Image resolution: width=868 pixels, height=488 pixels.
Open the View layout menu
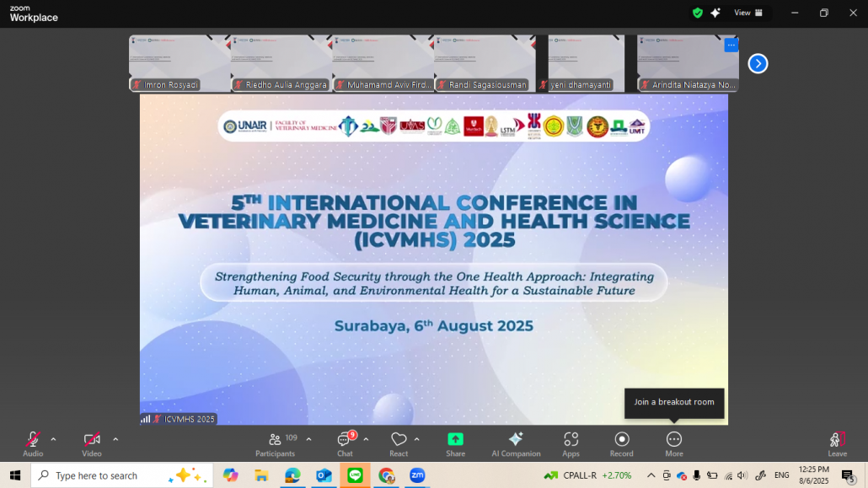coord(747,13)
